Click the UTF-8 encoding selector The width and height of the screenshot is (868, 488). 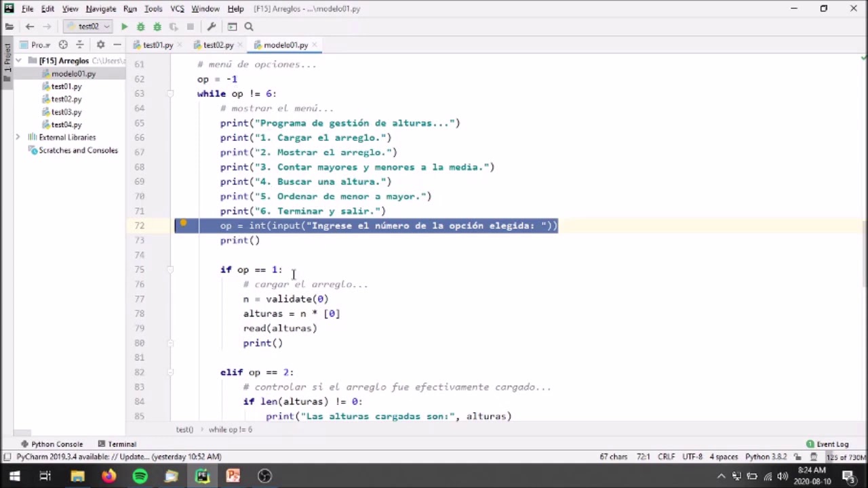click(692, 457)
